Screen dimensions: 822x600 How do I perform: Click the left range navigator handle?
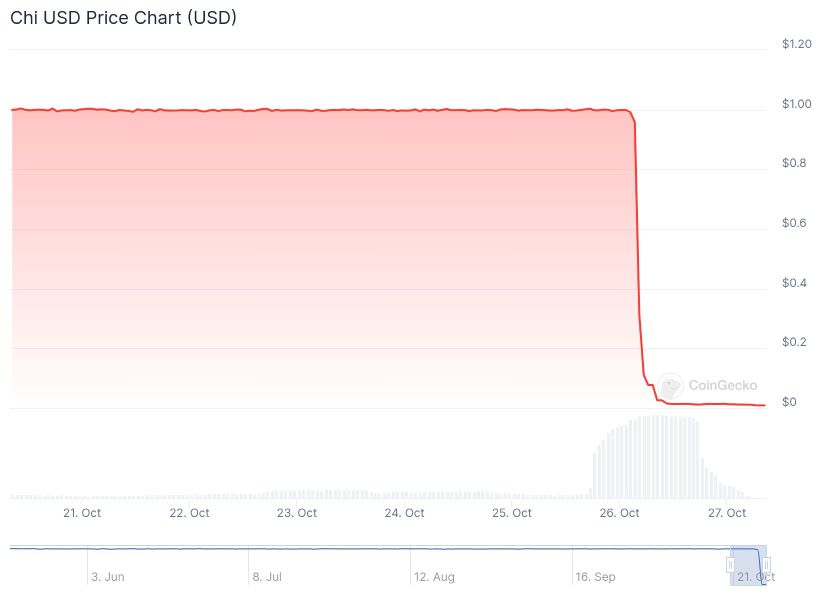point(731,565)
